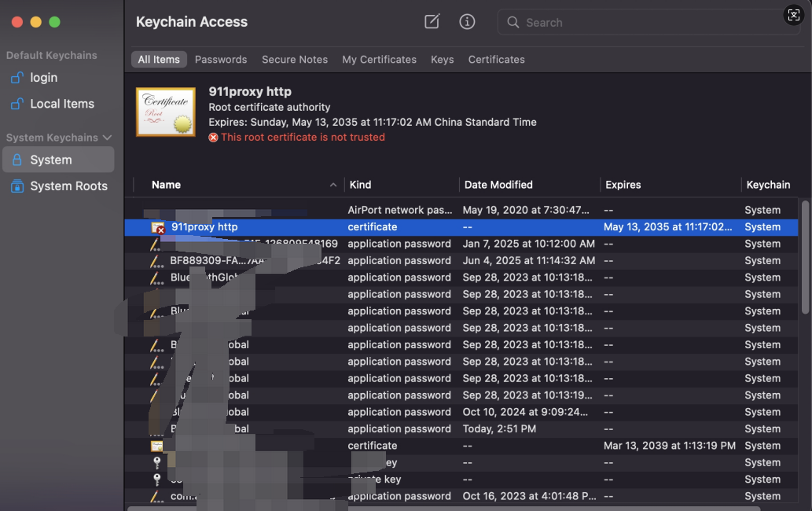This screenshot has height=511, width=812.
Task: Select the 'Jun 4, 2025 at 11:14:32 AM' cell
Action: [529, 260]
